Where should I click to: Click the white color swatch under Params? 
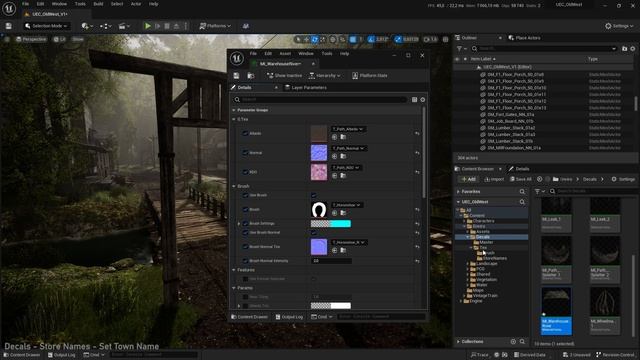tap(331, 306)
